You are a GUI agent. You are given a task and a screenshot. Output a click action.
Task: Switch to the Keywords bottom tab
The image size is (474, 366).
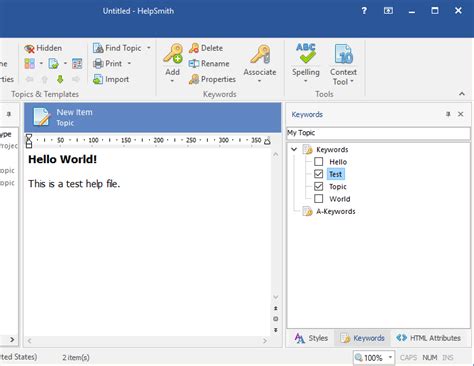(x=362, y=338)
